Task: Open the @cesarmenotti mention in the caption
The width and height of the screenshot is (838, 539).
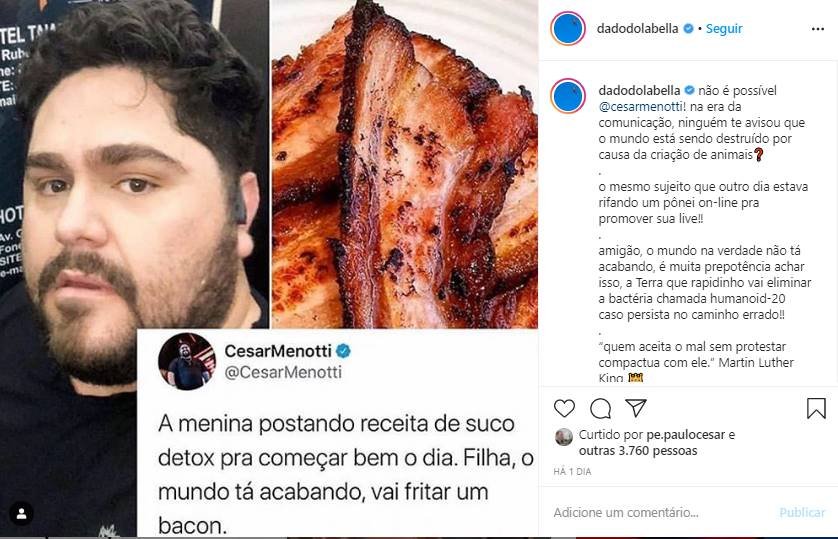Action: (641, 106)
